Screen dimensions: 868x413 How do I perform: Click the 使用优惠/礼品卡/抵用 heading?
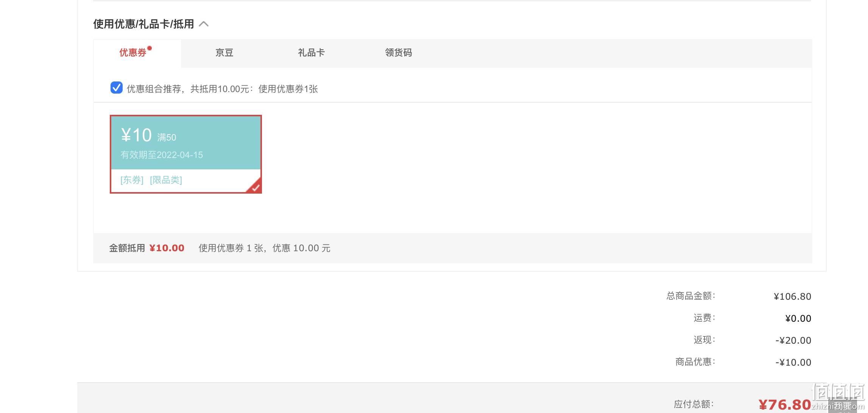[x=143, y=24]
